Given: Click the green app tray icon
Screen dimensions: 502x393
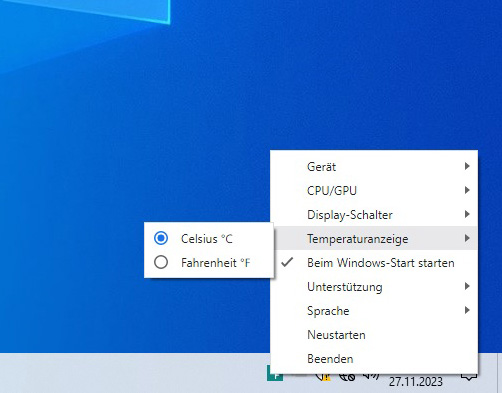Looking at the screenshot, I should click(x=275, y=373).
